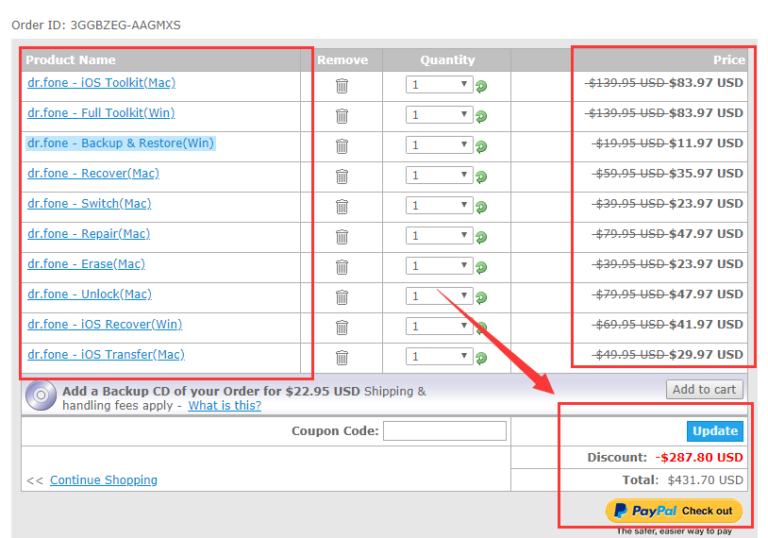This screenshot has height=538, width=768.
Task: Click the Backup CD disc icon
Action: tap(41, 395)
